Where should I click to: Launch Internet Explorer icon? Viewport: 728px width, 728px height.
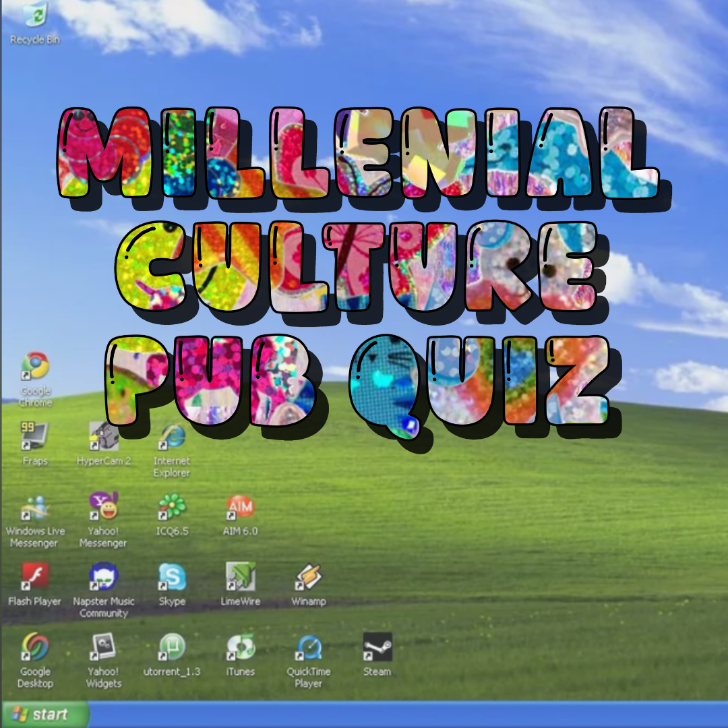coord(172,437)
